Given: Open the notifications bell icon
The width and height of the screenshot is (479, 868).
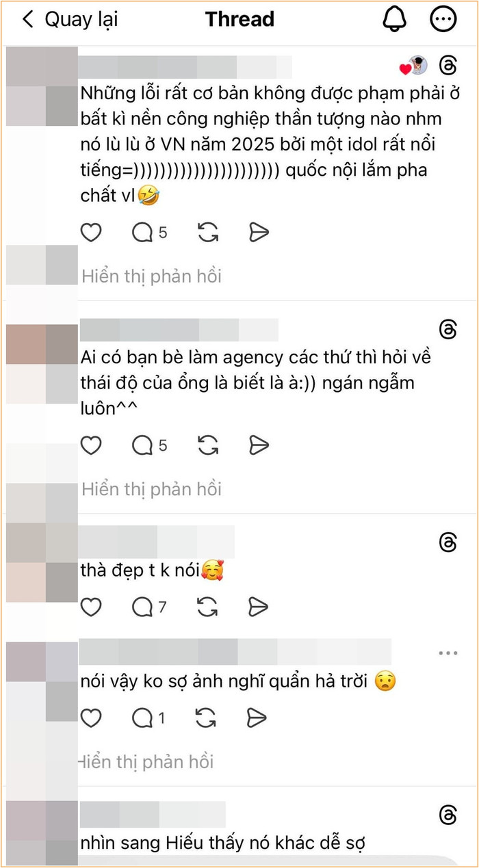Looking at the screenshot, I should (394, 20).
